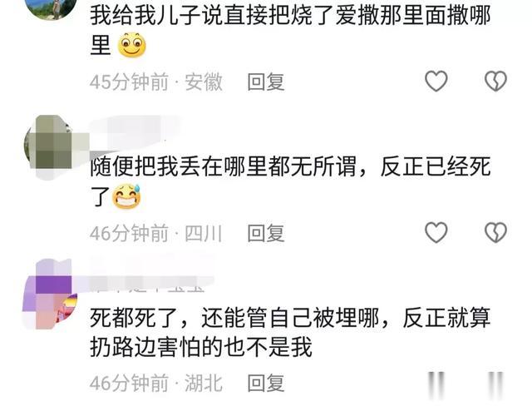Select the comment text 死都死了,还能管自己被埋哪
This screenshot has height=406, width=532.
234,318
